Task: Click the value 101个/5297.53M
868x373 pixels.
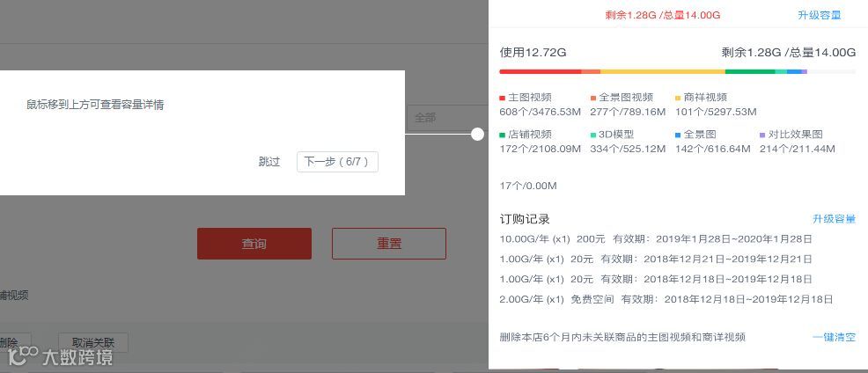Action: [x=716, y=112]
